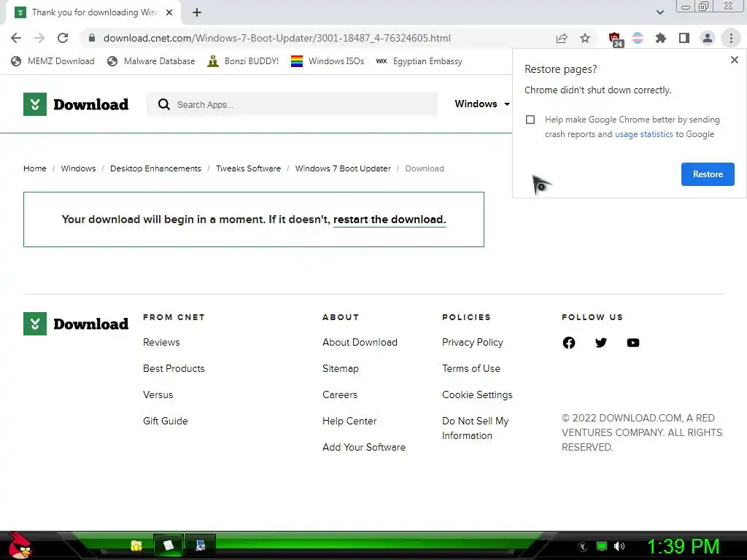Open the Best Products footer link

coord(174,368)
